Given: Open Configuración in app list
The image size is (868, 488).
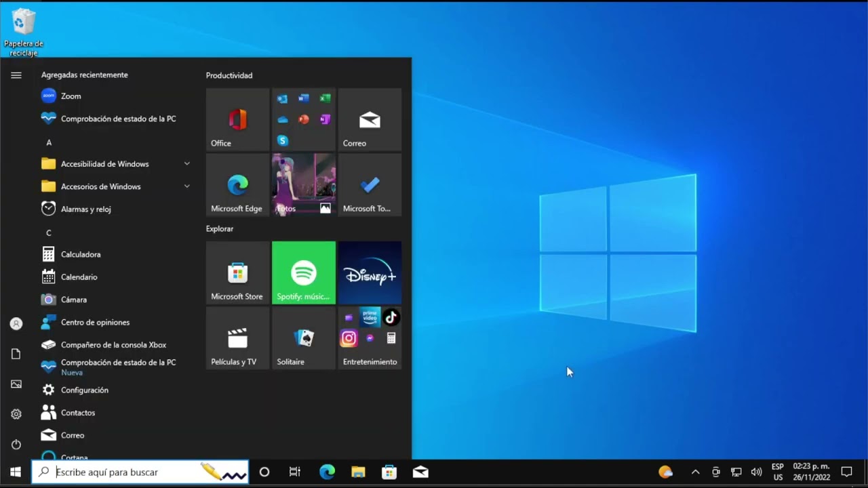Looking at the screenshot, I should click(x=115, y=390).
